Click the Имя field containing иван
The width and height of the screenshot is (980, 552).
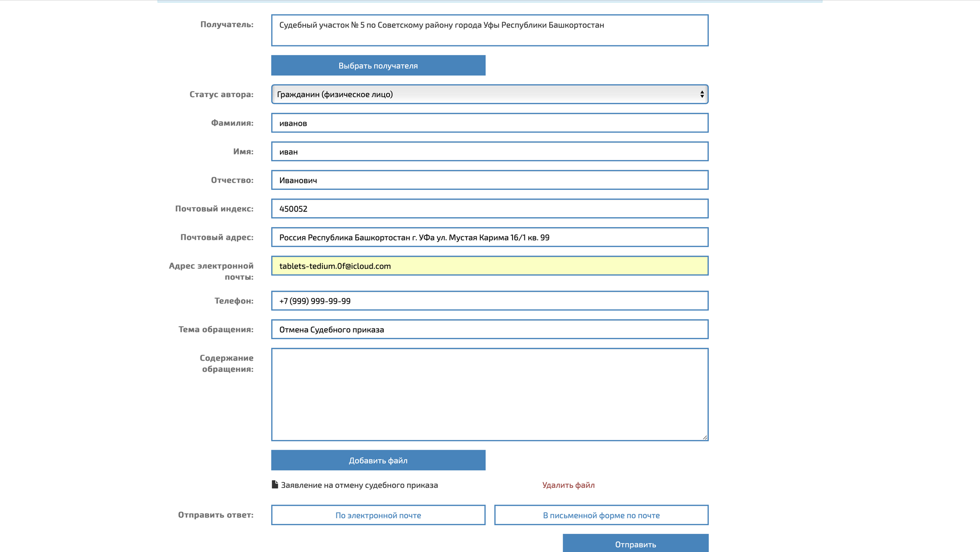coord(490,152)
